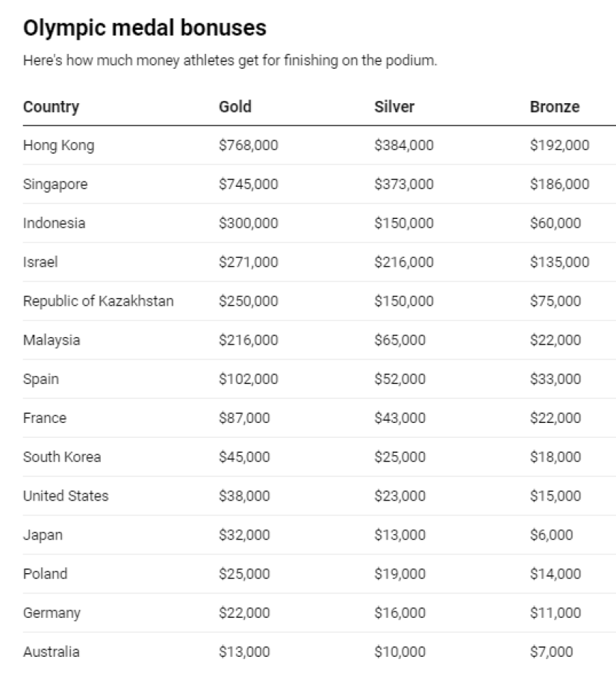
Task: Click the Country column header
Action: click(x=51, y=107)
